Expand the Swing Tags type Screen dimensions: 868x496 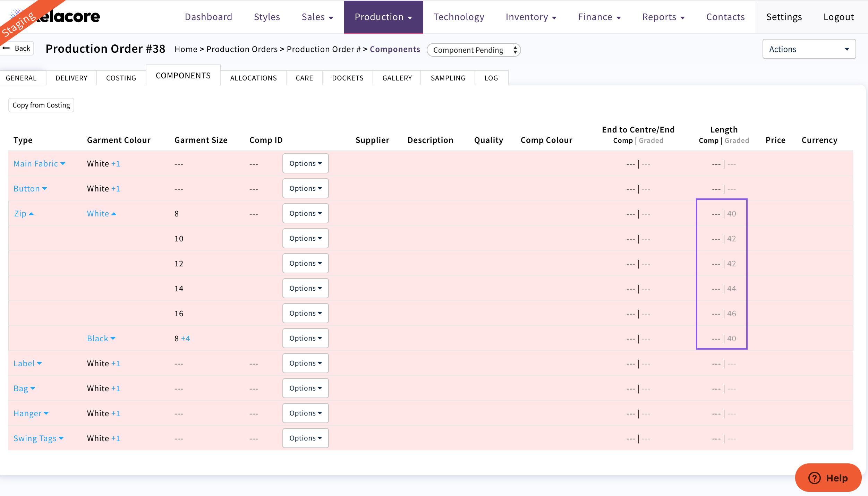point(38,438)
